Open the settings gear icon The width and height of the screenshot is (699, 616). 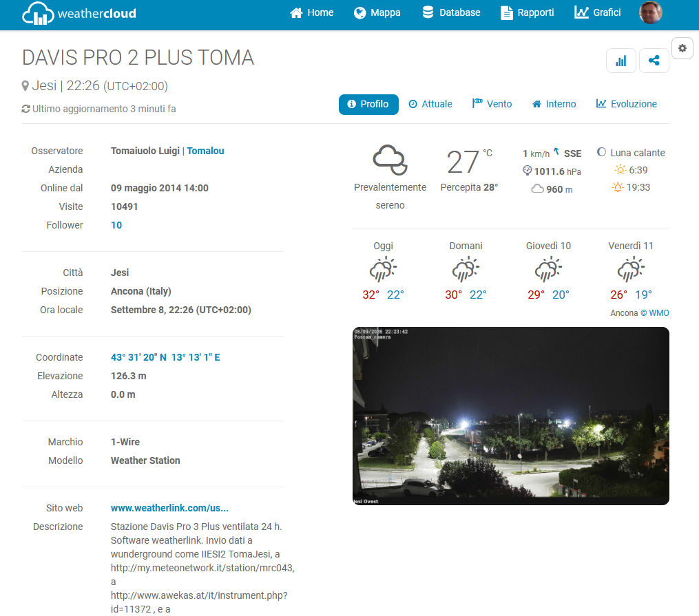point(682,48)
